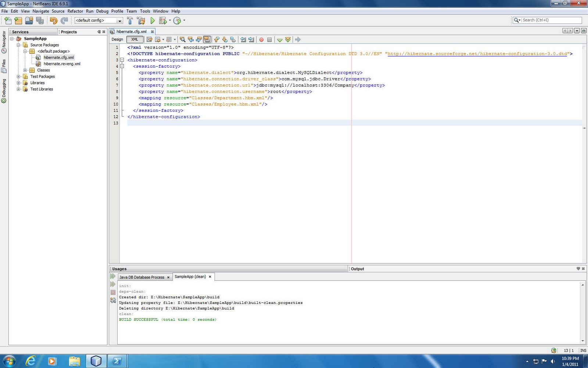Screen dimensions: 588x368
Task: Run SampleApp with the green play icon
Action: 153,21
